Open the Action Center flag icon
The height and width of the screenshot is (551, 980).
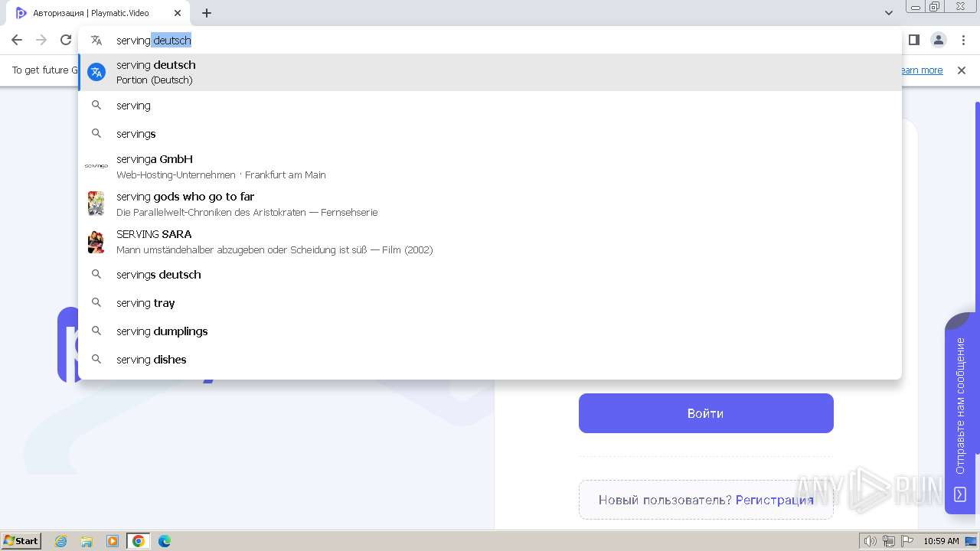(x=906, y=541)
